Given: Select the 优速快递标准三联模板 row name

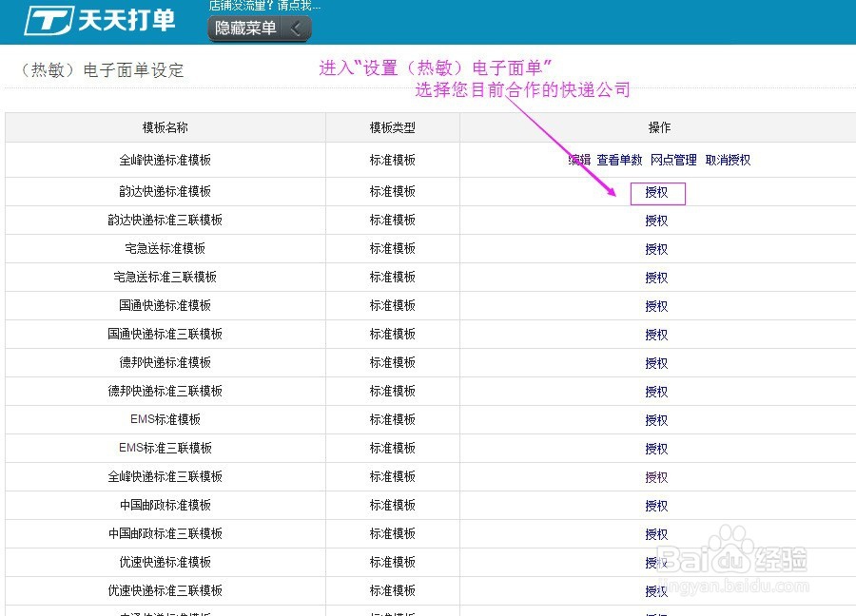Looking at the screenshot, I should (x=165, y=590).
